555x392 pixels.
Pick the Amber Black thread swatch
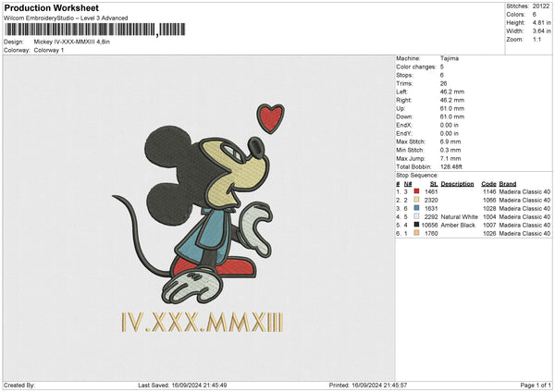[417, 225]
